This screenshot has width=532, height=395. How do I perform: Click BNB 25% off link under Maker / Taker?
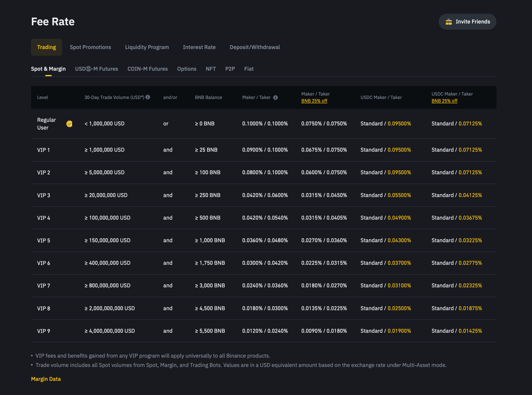(x=314, y=101)
